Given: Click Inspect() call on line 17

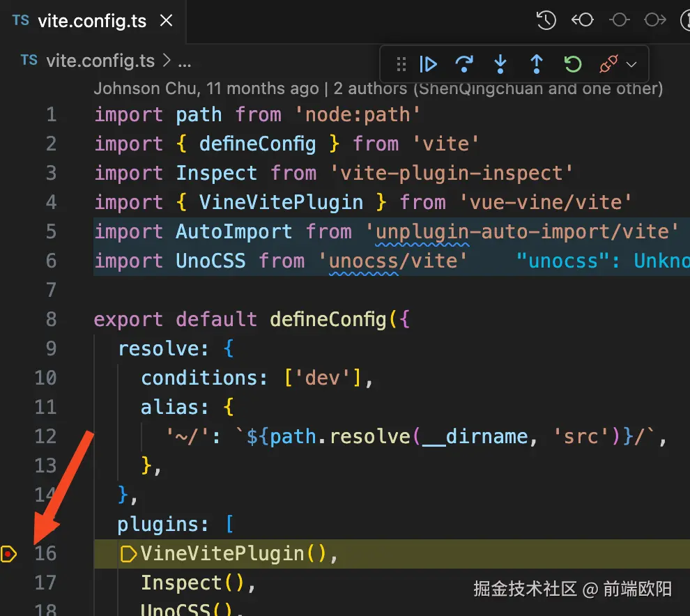Looking at the screenshot, I should click(x=193, y=583).
